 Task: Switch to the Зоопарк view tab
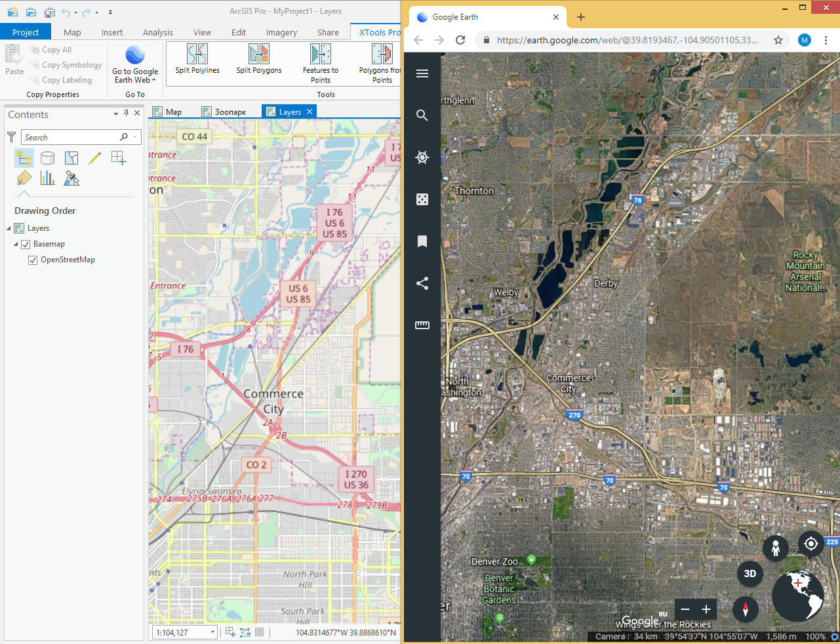click(x=230, y=111)
